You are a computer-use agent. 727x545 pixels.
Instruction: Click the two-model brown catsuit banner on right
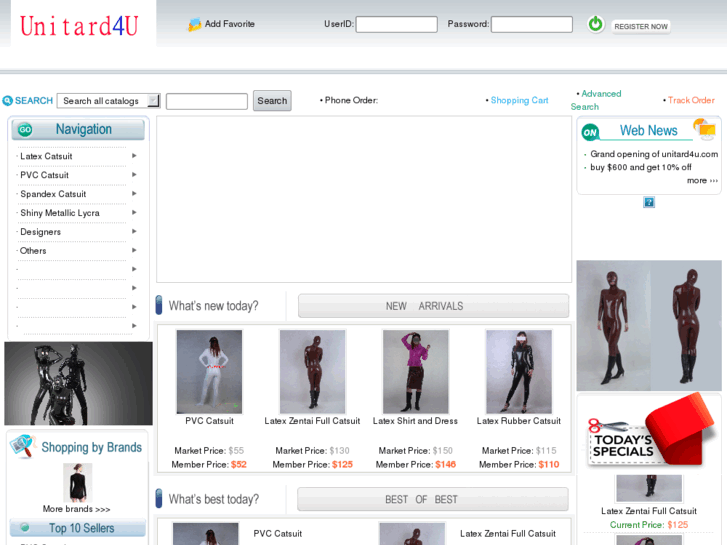(x=649, y=326)
